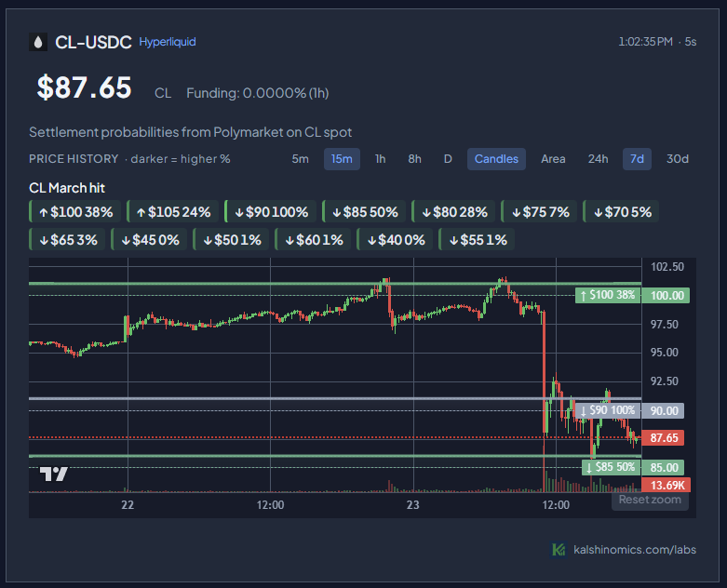Click the ↑ $100 38% chart line label
The image size is (727, 588).
[x=608, y=295]
